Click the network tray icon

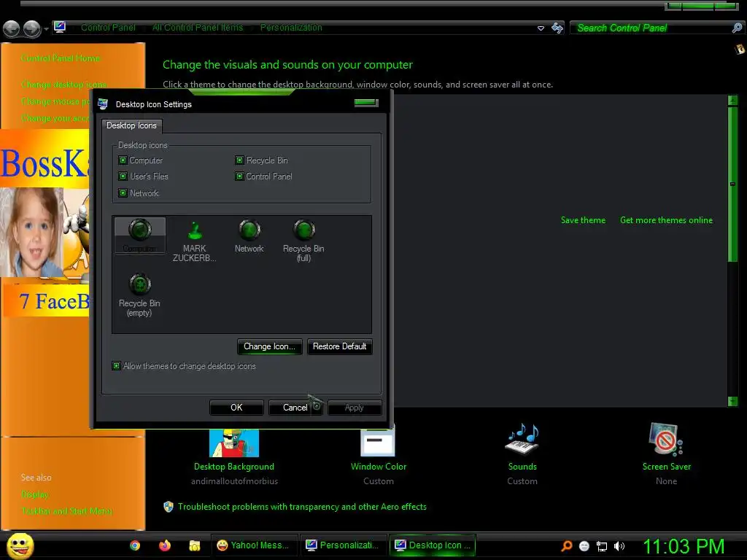click(602, 546)
